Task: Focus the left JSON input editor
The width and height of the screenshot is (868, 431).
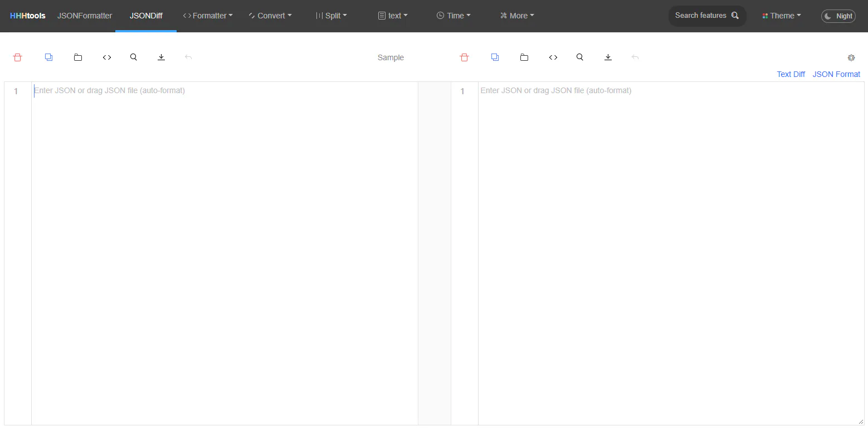Action: [x=225, y=253]
